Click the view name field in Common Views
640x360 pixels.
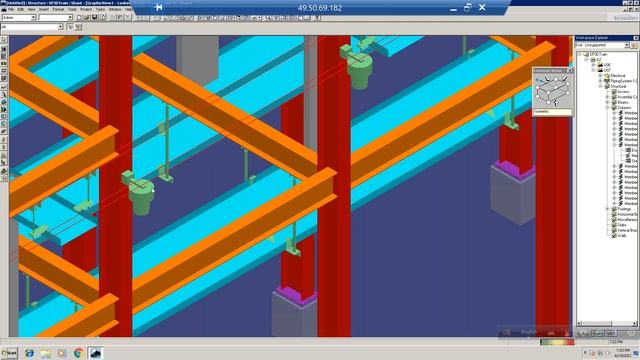tap(552, 111)
